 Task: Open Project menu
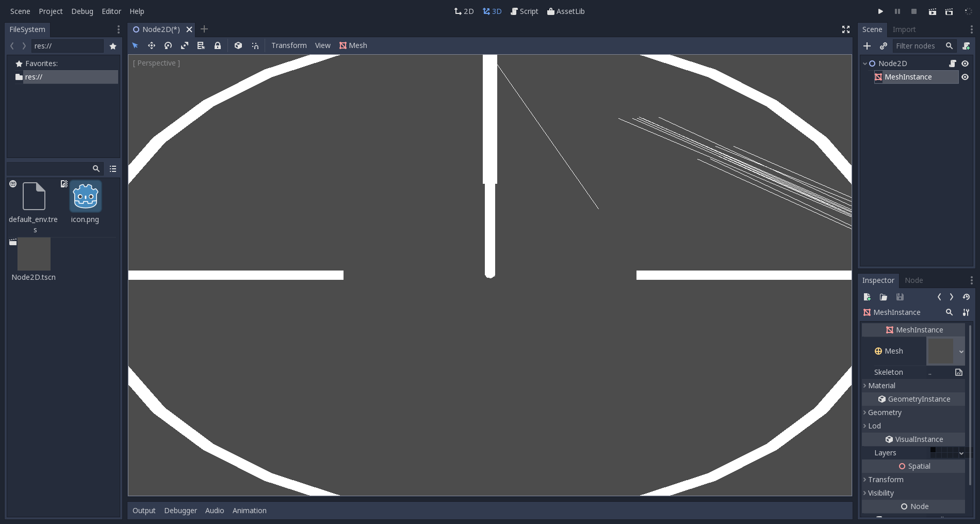coord(51,11)
